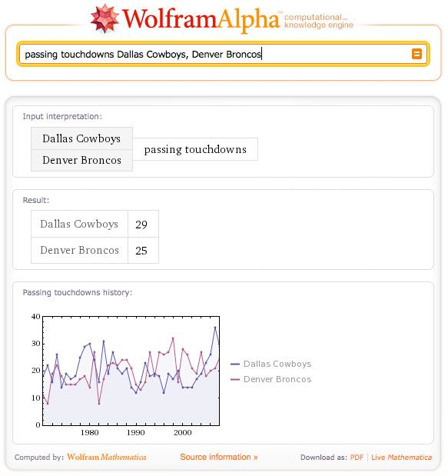Click the Denver Broncos result row label
Screen dimensions: 448x476
point(79,251)
